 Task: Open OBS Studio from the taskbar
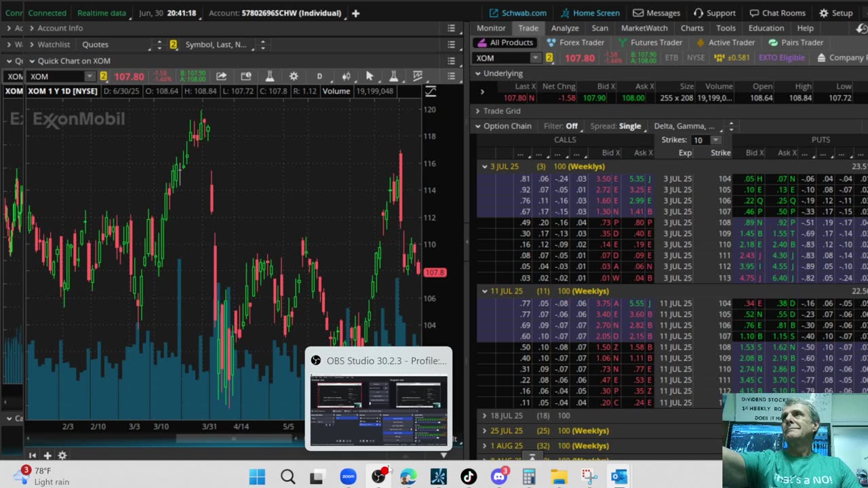point(378,477)
